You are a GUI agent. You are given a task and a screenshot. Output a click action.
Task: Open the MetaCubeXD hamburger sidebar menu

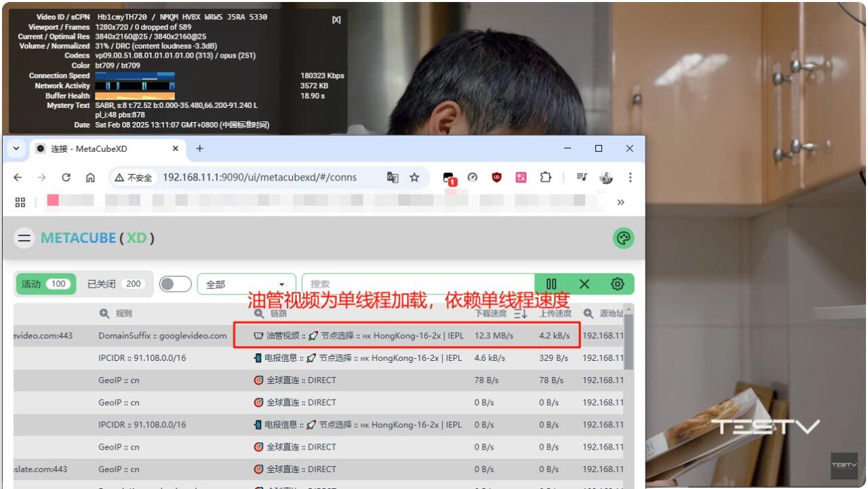tap(24, 238)
